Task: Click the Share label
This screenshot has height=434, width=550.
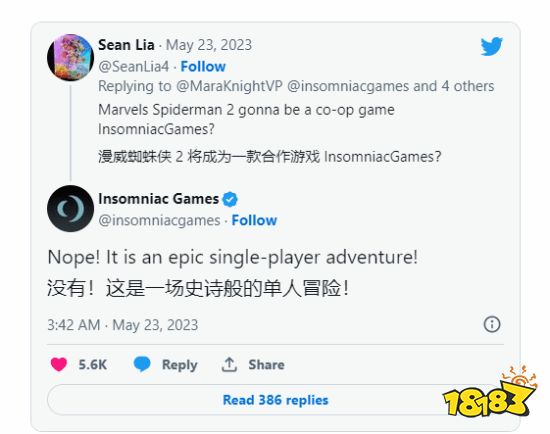Action: coord(266,365)
